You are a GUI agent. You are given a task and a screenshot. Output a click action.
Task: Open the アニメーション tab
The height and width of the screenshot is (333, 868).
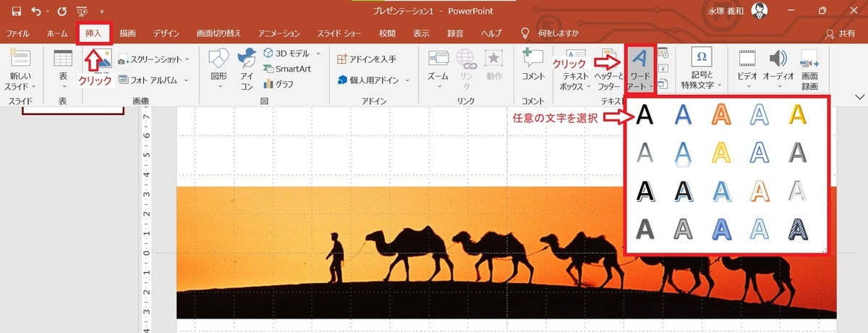point(278,33)
